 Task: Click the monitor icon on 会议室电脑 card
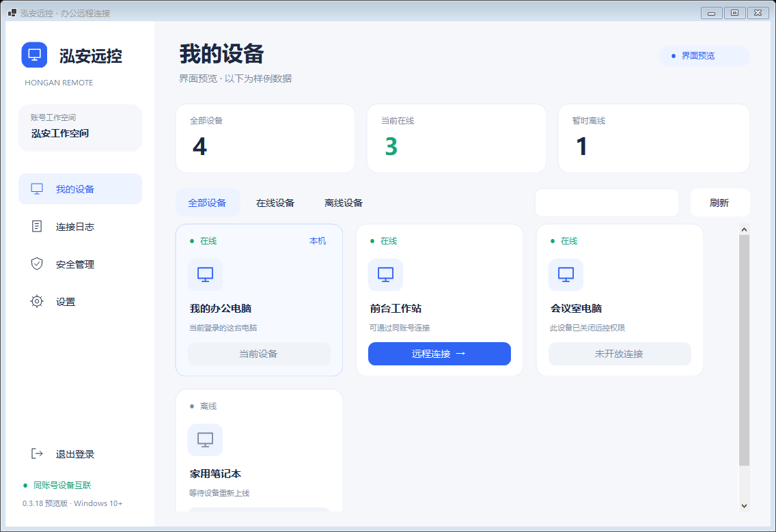566,275
